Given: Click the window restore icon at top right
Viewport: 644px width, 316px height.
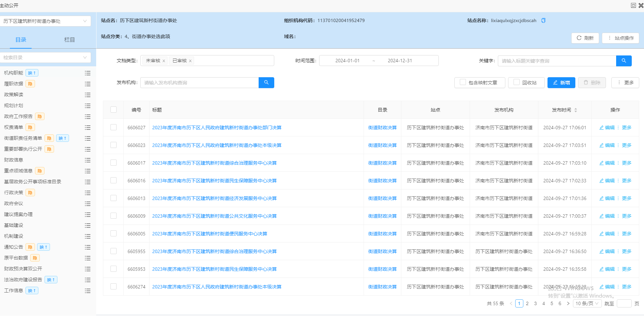Looking at the screenshot, I should click(633, 5).
